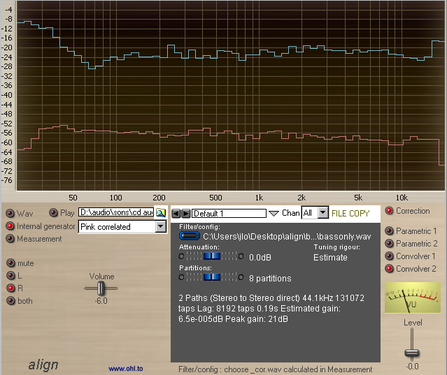Open the www.ohl.to link
The height and width of the screenshot is (375, 447).
point(126,369)
